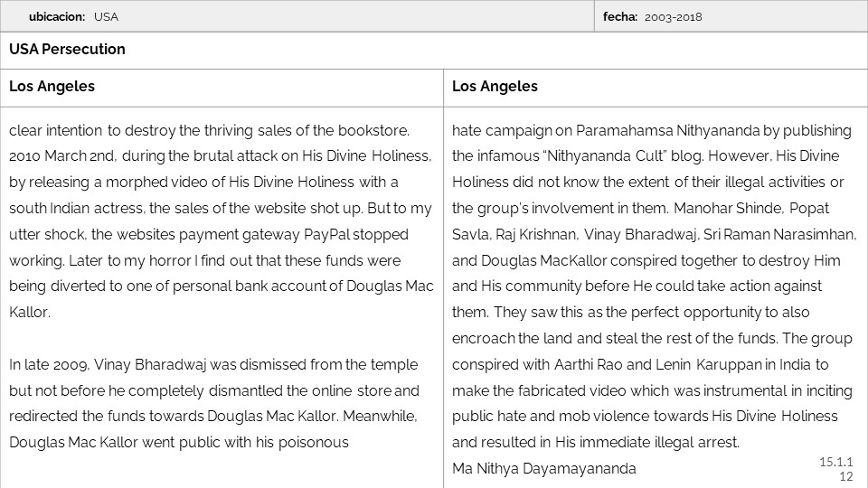
Task: Click the word PayPal in left column
Action: [x=328, y=235]
